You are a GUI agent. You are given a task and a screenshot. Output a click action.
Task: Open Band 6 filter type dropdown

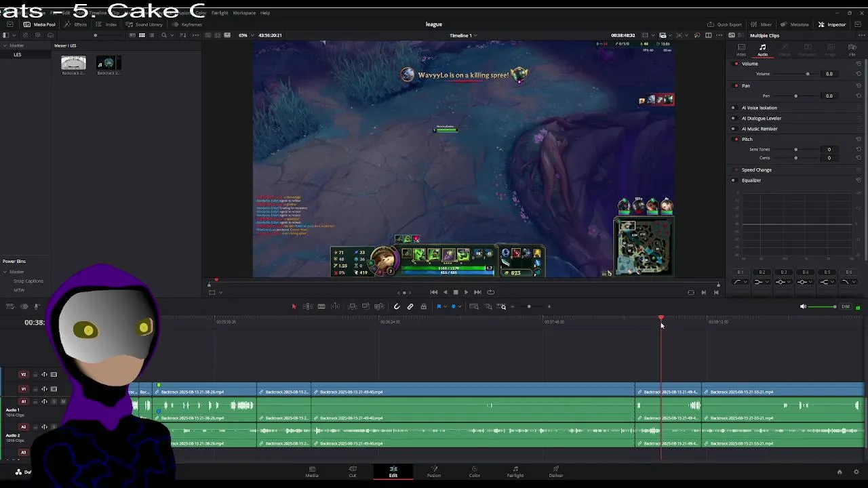click(x=848, y=282)
